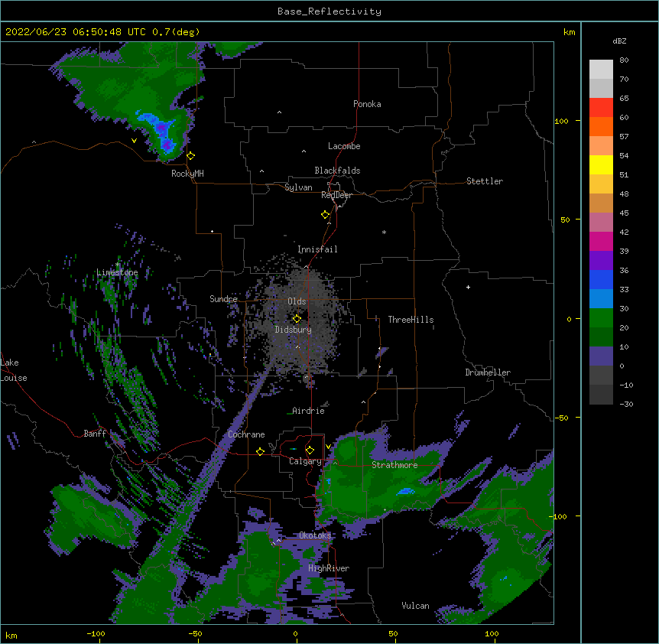Click the dBZ legend heading
Viewport: 659px width, 644px height.
click(x=619, y=41)
